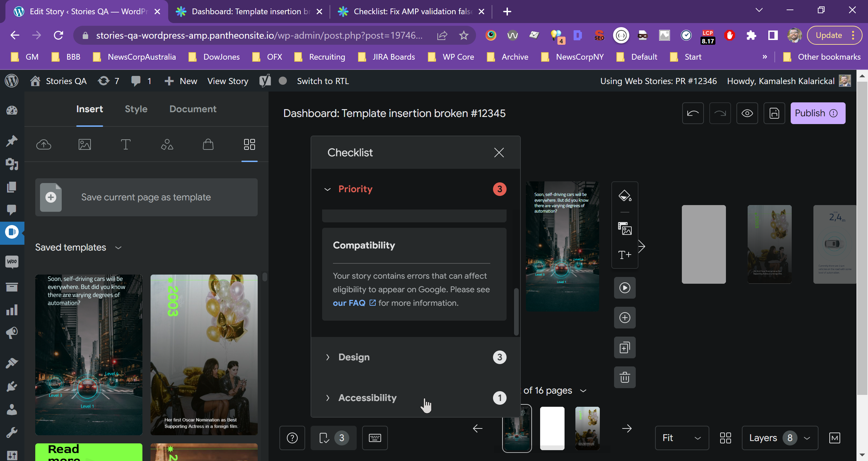
Task: Switch to the Checklist: Fix AMP browser tab
Action: 410,12
